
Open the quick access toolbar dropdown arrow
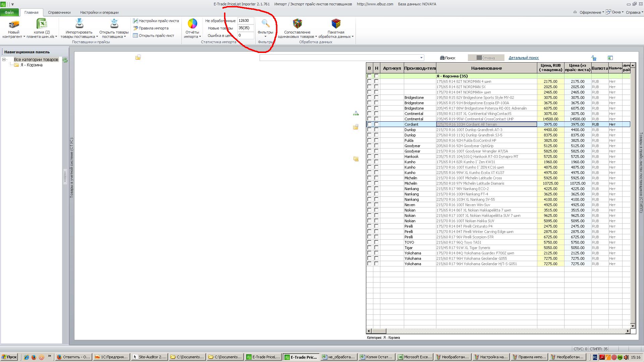(x=12, y=4)
